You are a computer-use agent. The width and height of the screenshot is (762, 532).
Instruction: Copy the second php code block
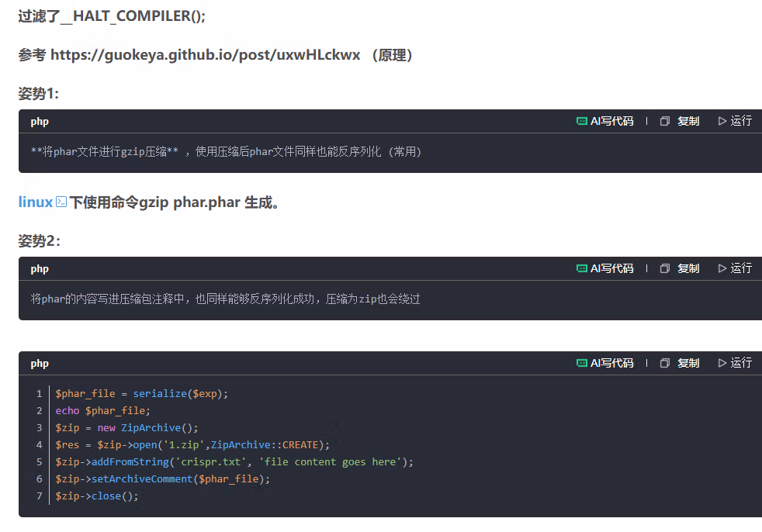click(x=680, y=268)
